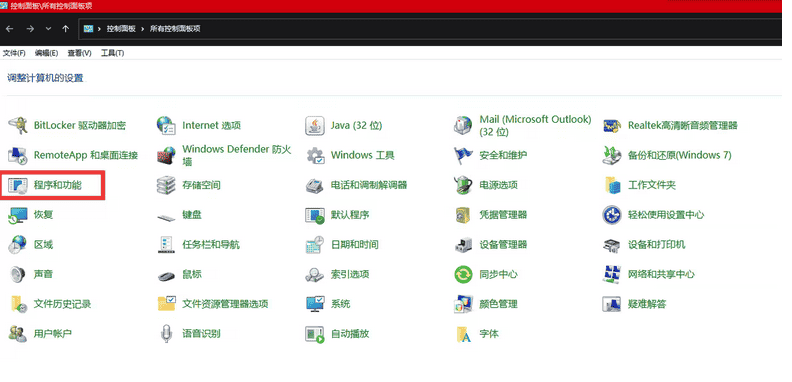Viewport: 792px width, 382px height.
Task: Open the Indexing Options magnifier icon
Action: [x=315, y=274]
